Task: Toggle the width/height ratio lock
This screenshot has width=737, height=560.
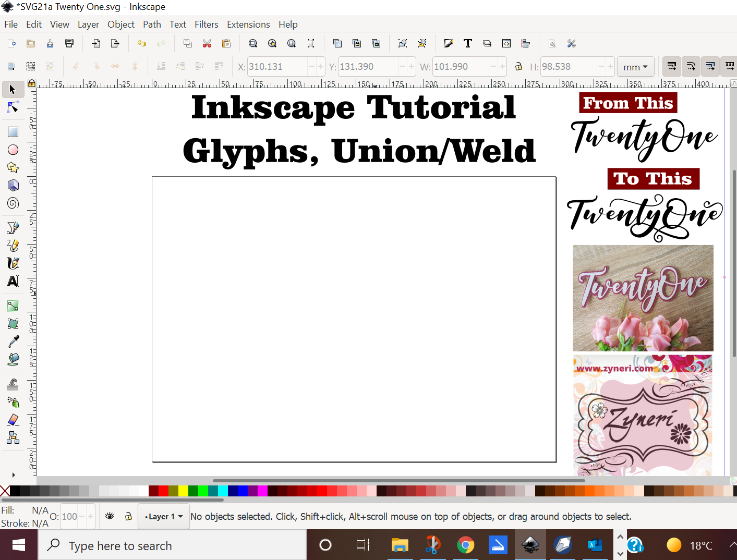Action: coord(518,67)
